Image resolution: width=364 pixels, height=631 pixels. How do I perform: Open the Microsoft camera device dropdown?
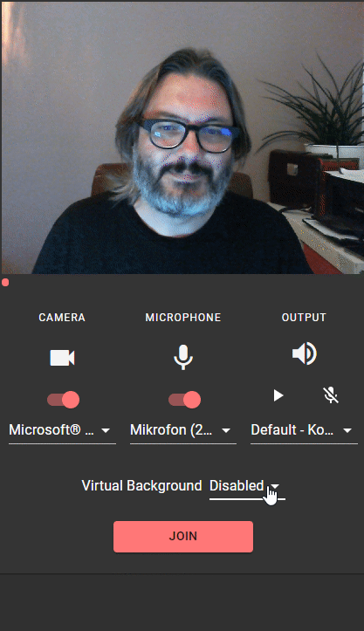click(x=62, y=430)
